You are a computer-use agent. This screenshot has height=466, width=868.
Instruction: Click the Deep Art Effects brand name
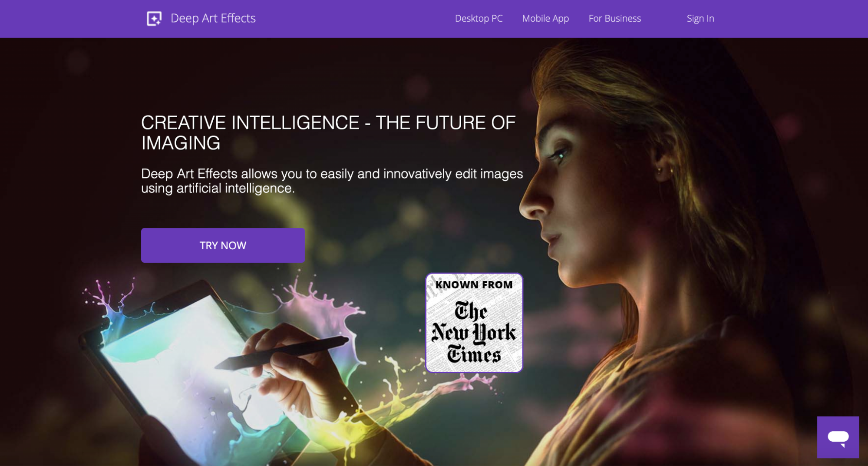(x=213, y=18)
